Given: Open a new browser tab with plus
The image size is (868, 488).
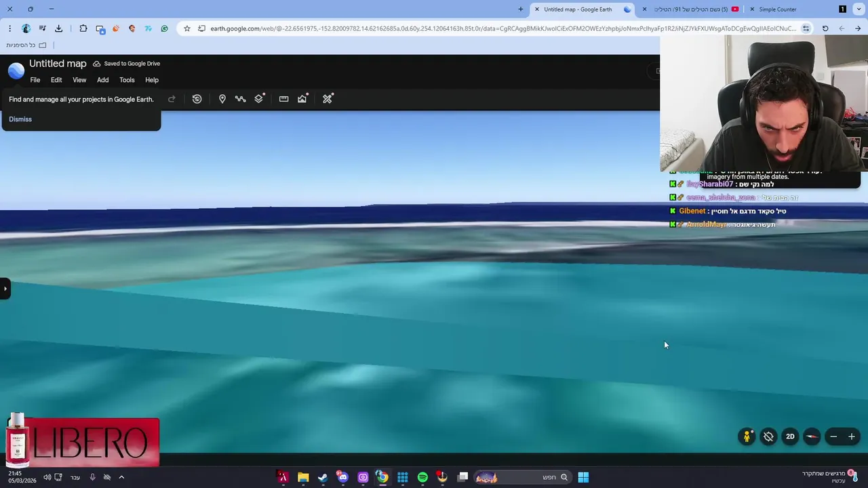Looking at the screenshot, I should click(521, 9).
